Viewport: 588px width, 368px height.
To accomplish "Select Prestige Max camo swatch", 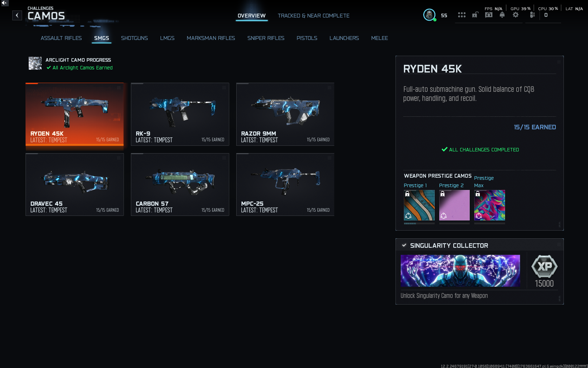I will click(490, 205).
